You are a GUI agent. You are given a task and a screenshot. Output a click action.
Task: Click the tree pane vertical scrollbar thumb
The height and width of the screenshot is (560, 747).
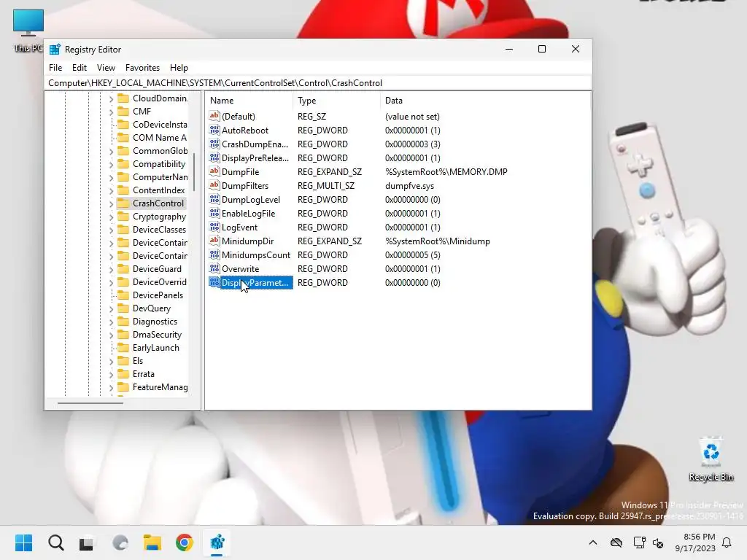[194, 171]
